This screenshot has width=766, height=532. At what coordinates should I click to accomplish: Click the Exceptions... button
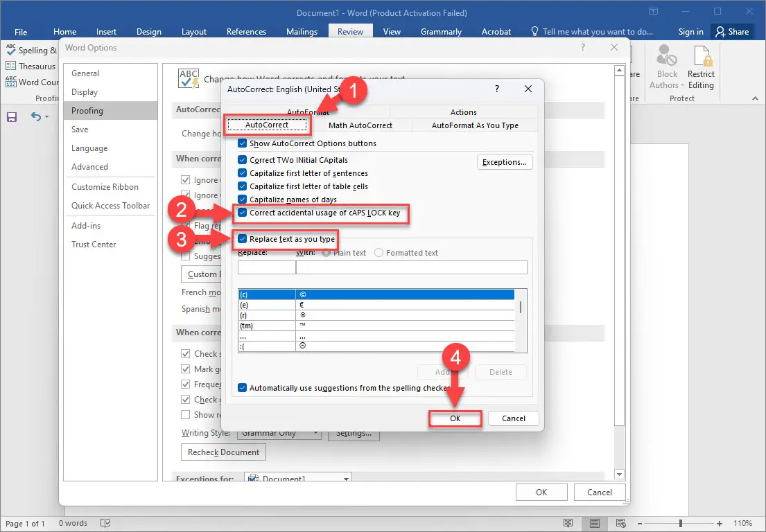coord(505,162)
